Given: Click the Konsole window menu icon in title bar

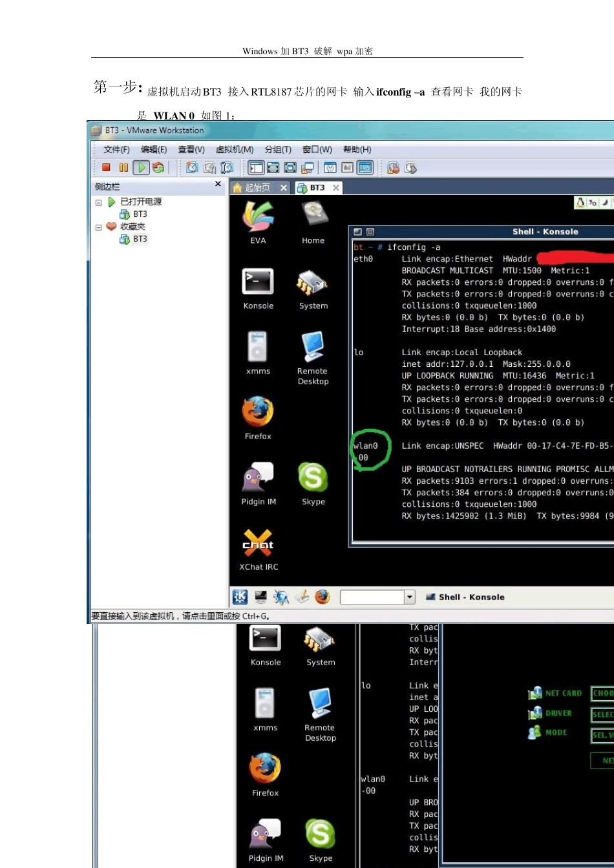Looking at the screenshot, I should pyautogui.click(x=358, y=232).
